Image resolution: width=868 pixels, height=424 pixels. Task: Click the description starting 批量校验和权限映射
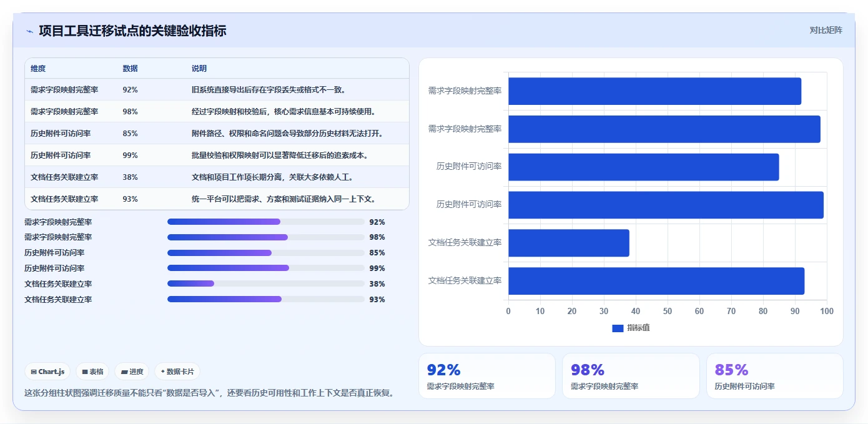click(280, 155)
